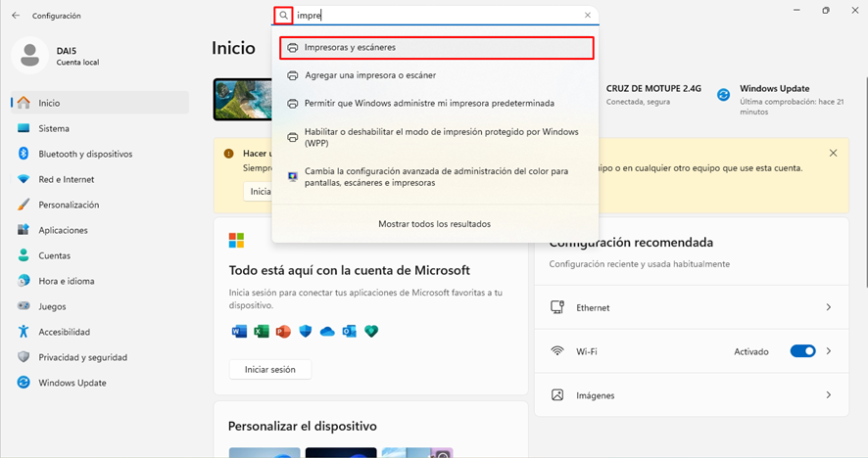Expand the Wi-Fi settings chevron
This screenshot has width=868, height=458.
click(x=828, y=351)
